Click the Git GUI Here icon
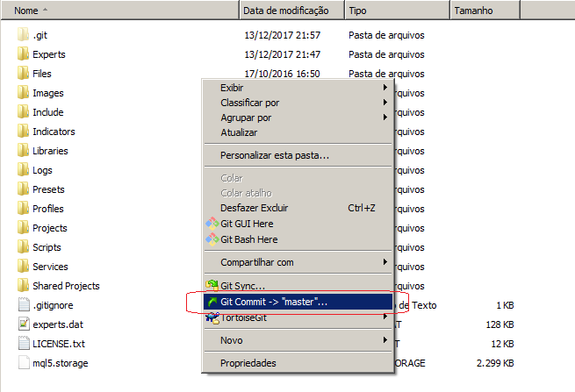575x392 pixels. point(212,224)
